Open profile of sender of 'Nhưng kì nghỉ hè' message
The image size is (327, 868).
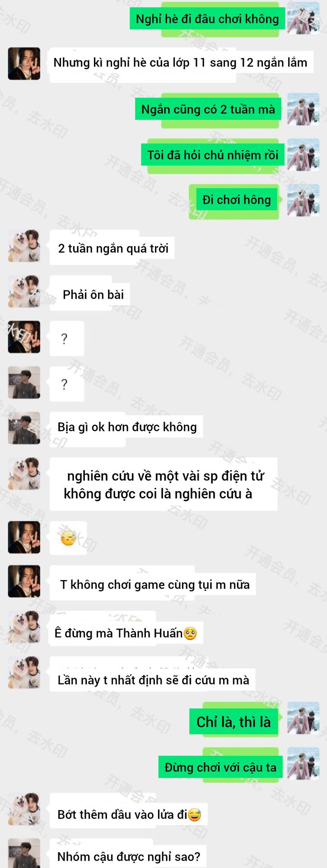pos(24,63)
